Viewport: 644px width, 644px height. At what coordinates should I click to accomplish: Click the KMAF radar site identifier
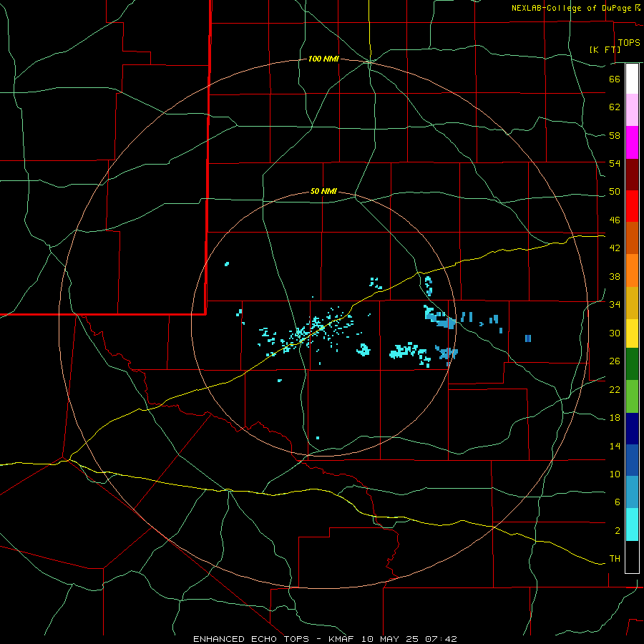(343, 639)
